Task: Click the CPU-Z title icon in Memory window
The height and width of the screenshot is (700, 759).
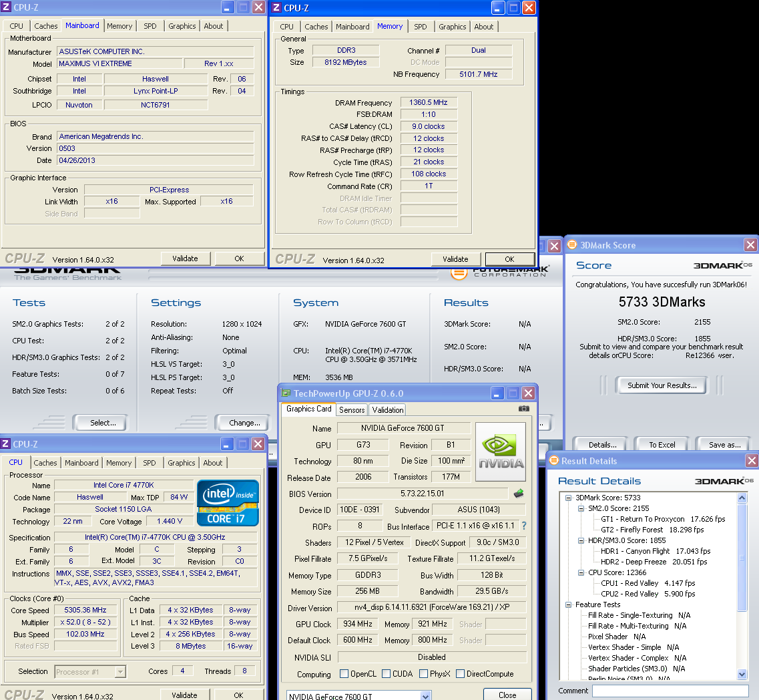Action: (276, 7)
